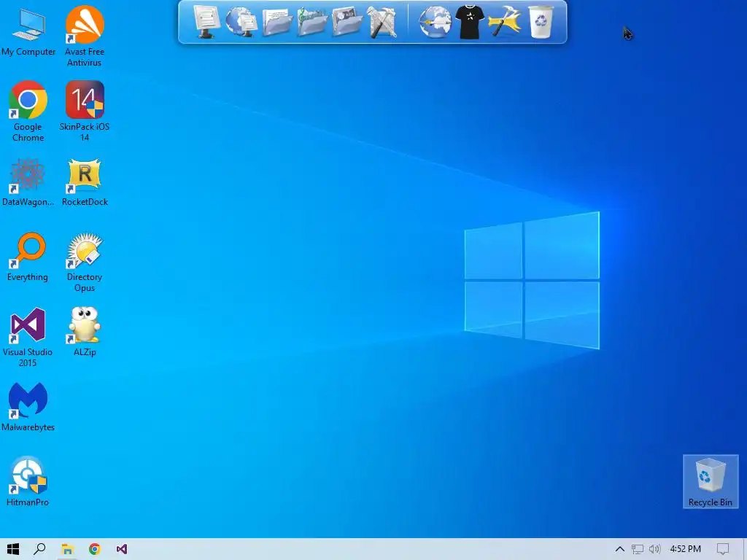
Task: Open the RocketDock website globe-with-arrow icon
Action: pyautogui.click(x=435, y=21)
